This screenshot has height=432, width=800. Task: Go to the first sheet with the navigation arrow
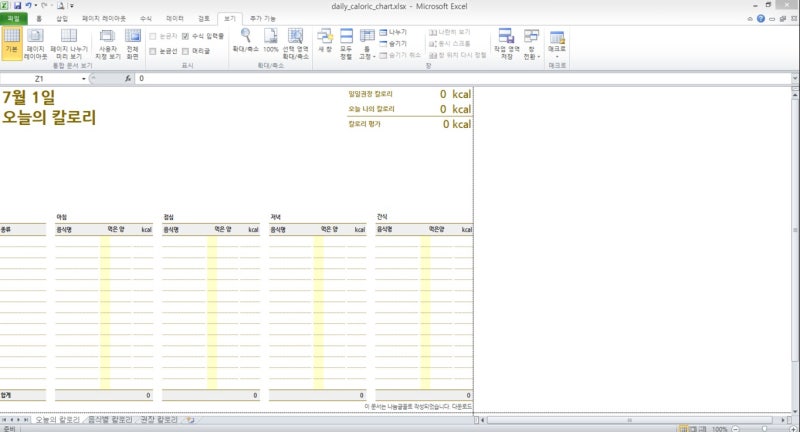click(x=4, y=420)
